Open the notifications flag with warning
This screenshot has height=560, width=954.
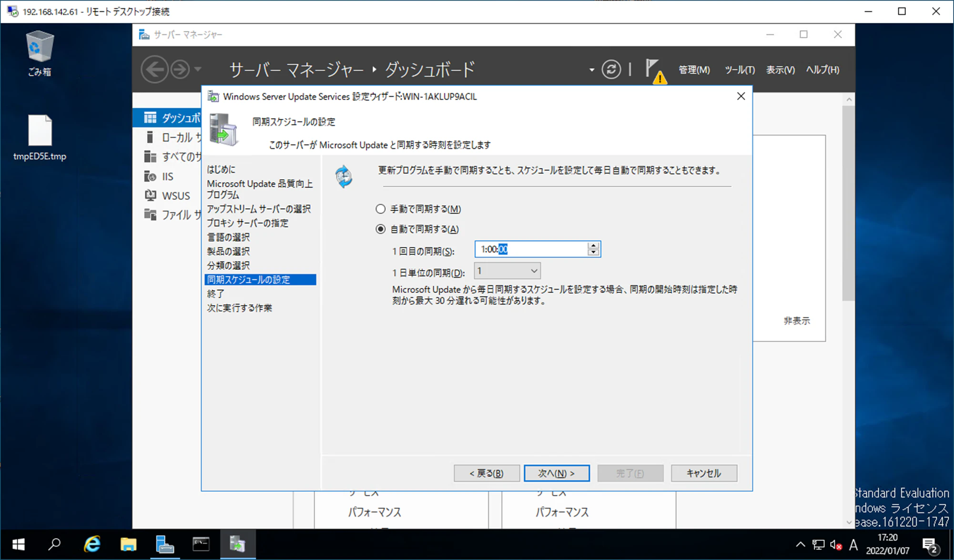click(655, 71)
